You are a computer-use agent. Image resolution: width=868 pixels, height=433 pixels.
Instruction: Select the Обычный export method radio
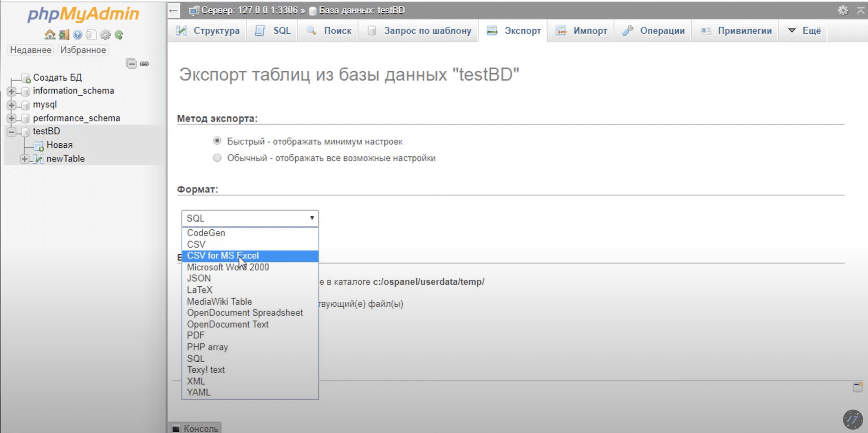click(217, 158)
